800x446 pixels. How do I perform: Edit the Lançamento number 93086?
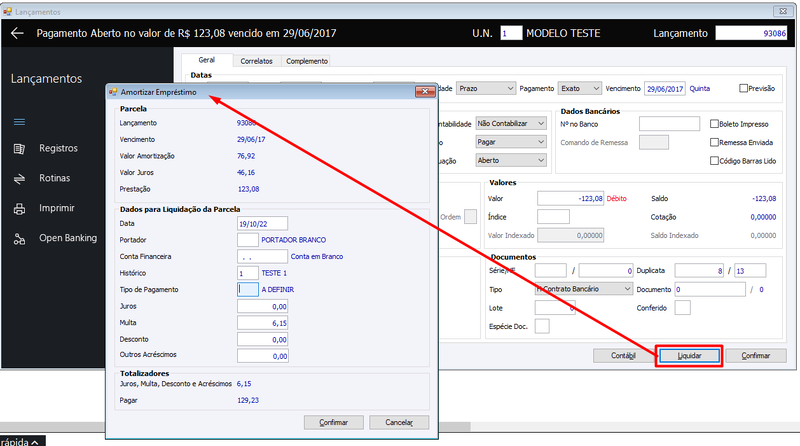click(751, 33)
